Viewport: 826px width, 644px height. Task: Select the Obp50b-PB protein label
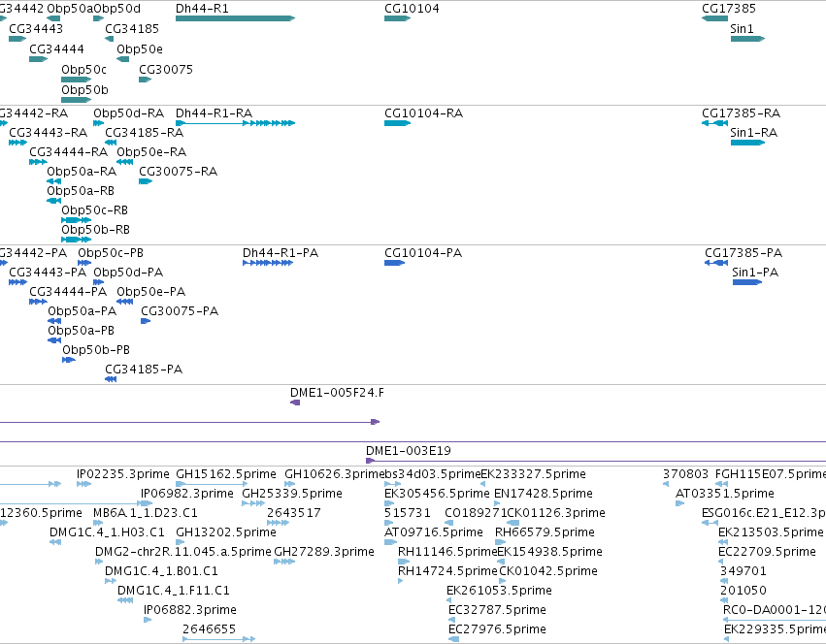(x=96, y=351)
